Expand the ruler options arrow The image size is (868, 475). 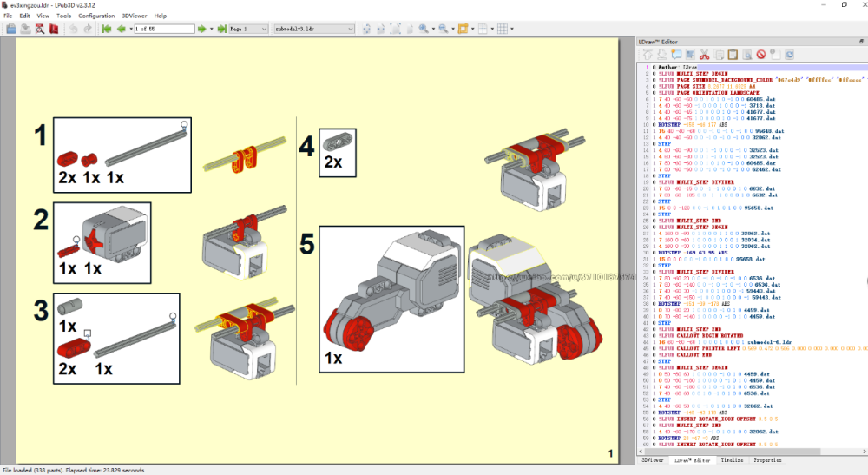click(x=492, y=29)
